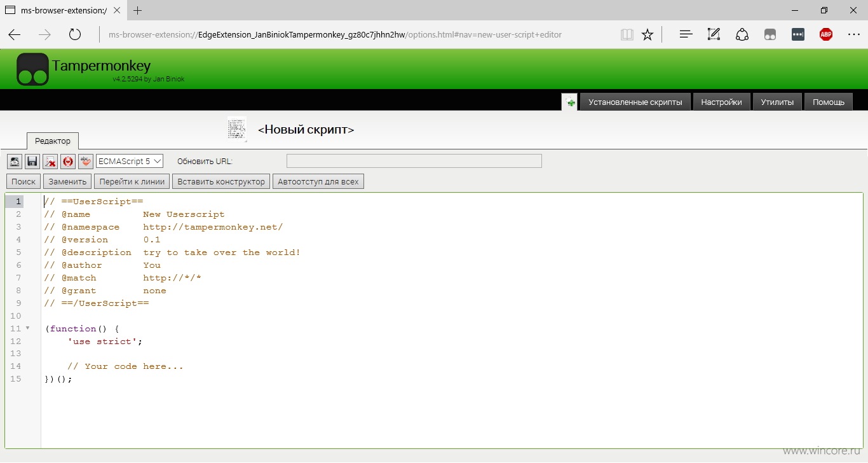
Task: Add page to favorites with star icon
Action: pos(648,35)
